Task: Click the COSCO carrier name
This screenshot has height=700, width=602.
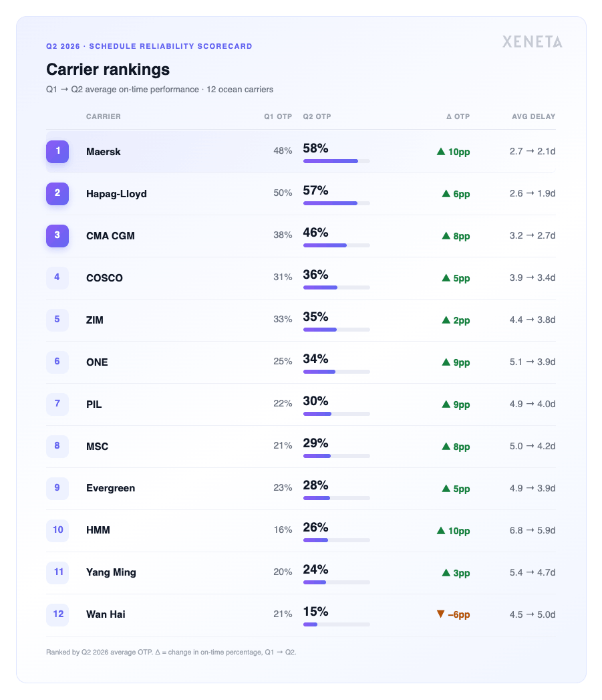Action: point(104,277)
